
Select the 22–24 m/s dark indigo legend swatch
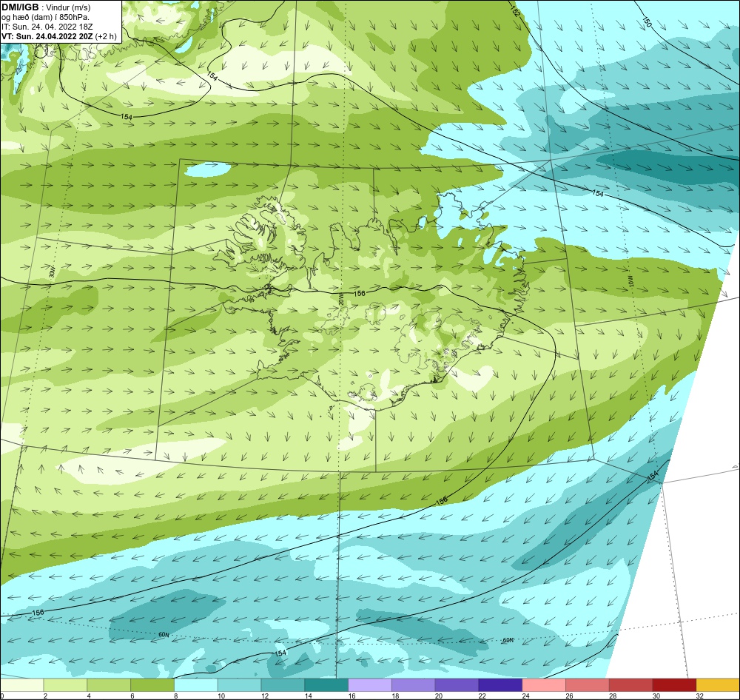500,685
